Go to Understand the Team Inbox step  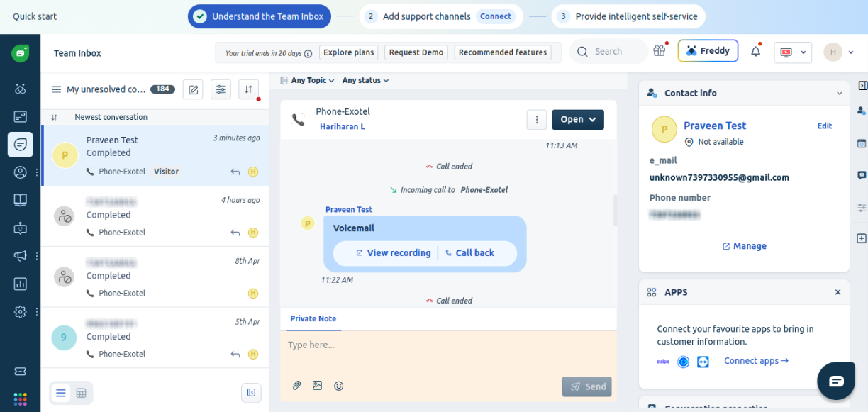[260, 16]
